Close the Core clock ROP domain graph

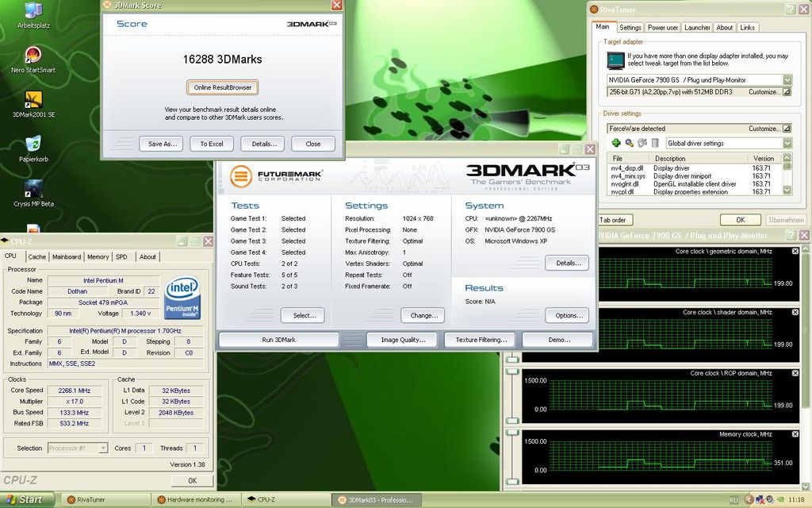pos(795,373)
